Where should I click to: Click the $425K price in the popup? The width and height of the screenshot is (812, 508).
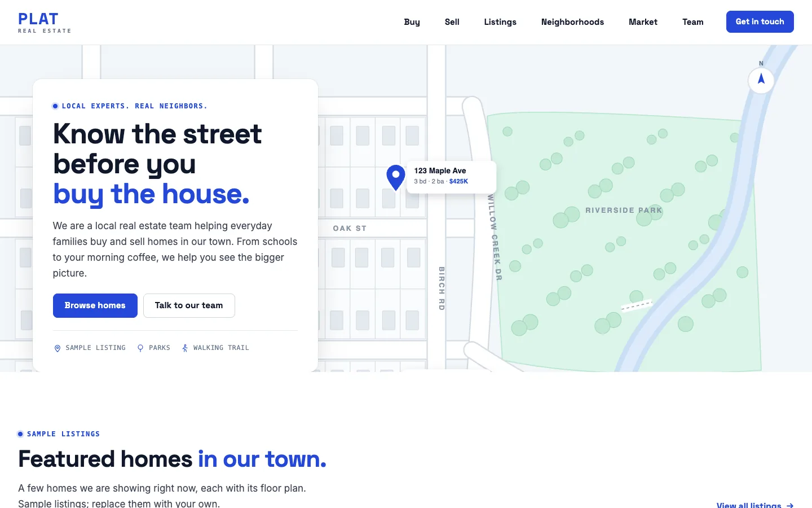[458, 181]
